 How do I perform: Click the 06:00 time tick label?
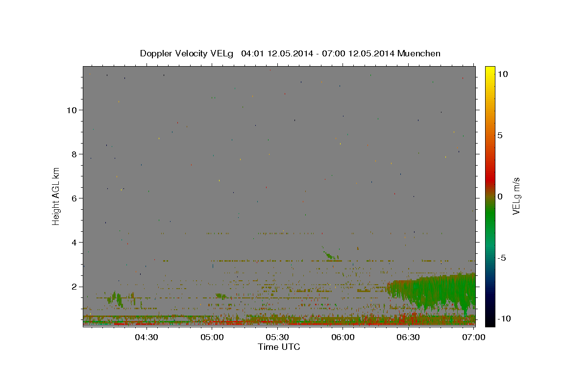coord(343,337)
